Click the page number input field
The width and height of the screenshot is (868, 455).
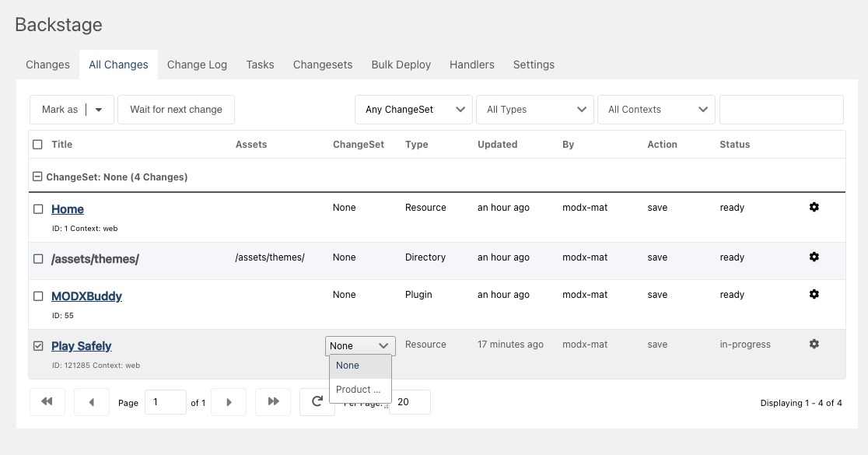[x=166, y=402]
